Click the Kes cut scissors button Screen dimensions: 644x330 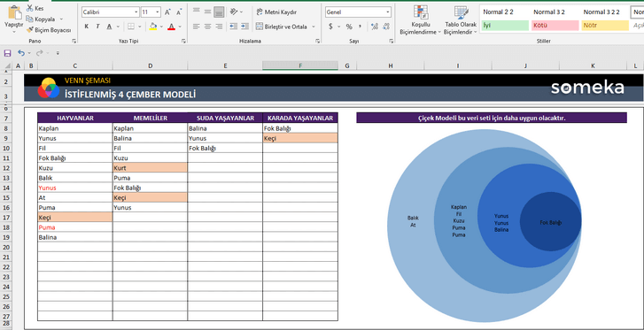tap(35, 8)
